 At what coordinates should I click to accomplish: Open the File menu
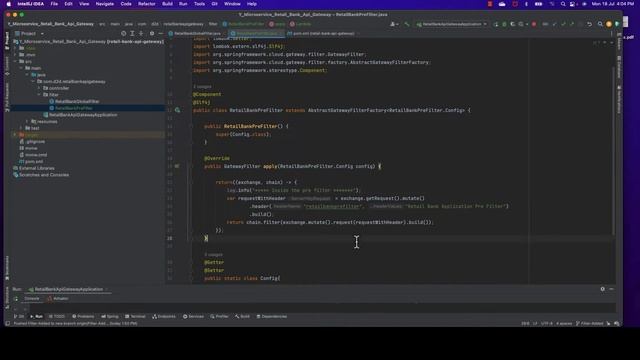tap(54, 4)
